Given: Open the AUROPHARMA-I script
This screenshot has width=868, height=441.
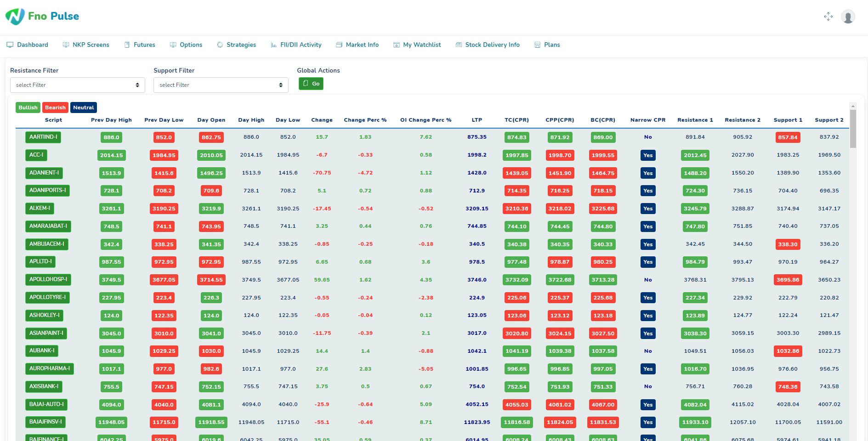Looking at the screenshot, I should pyautogui.click(x=50, y=368).
